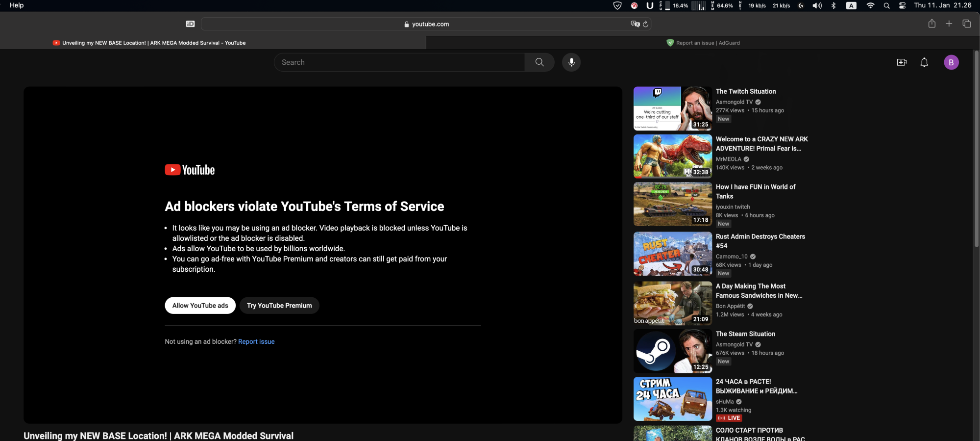Viewport: 980px width, 441px height.
Task: Click the Try YouTube Premium button
Action: click(279, 306)
